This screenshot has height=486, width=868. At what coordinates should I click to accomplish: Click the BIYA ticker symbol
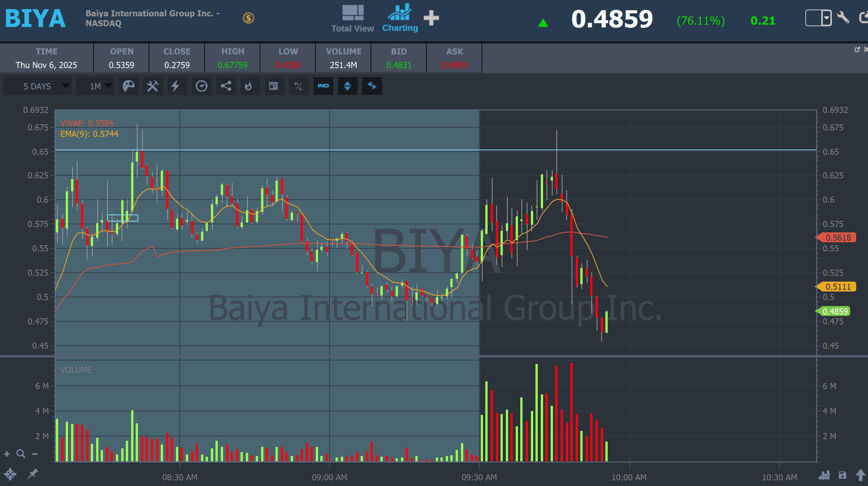pyautogui.click(x=35, y=18)
